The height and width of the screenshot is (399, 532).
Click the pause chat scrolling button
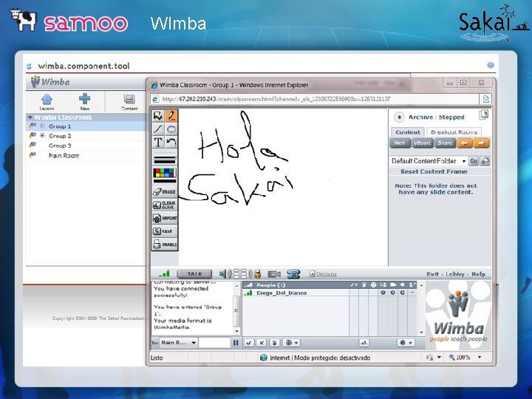point(236,343)
